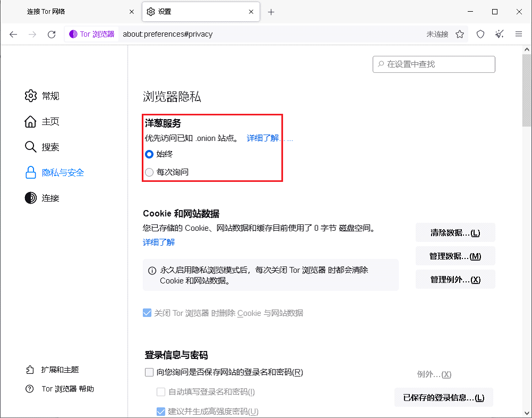Screen dimensions: 532x418
Task: Select the 隐私与安全 category
Action: pos(54,172)
